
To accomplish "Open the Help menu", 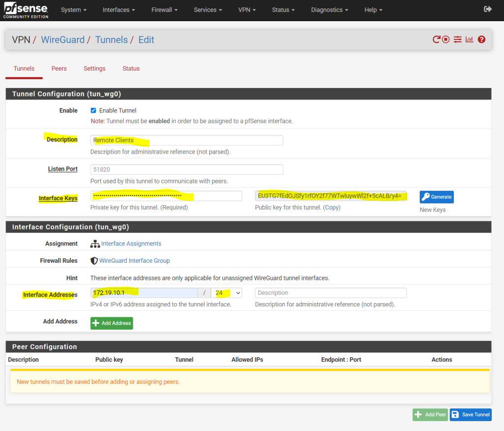I will point(373,10).
